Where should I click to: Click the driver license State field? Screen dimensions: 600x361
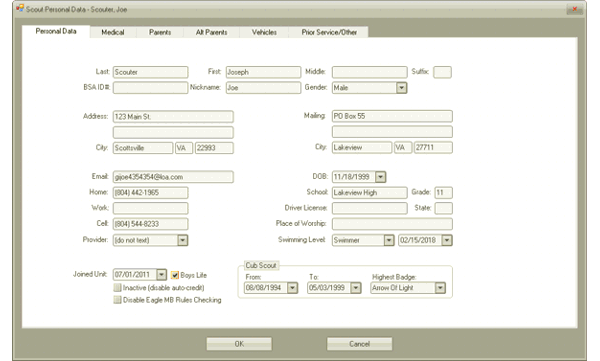pyautogui.click(x=443, y=208)
